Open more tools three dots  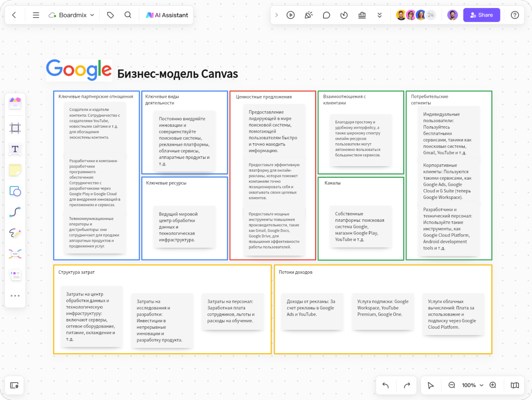pos(15,296)
